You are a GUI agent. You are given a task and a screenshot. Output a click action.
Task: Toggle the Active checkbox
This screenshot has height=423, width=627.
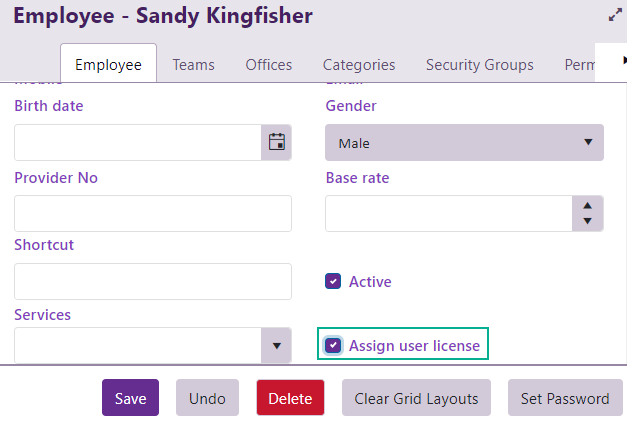point(334,282)
